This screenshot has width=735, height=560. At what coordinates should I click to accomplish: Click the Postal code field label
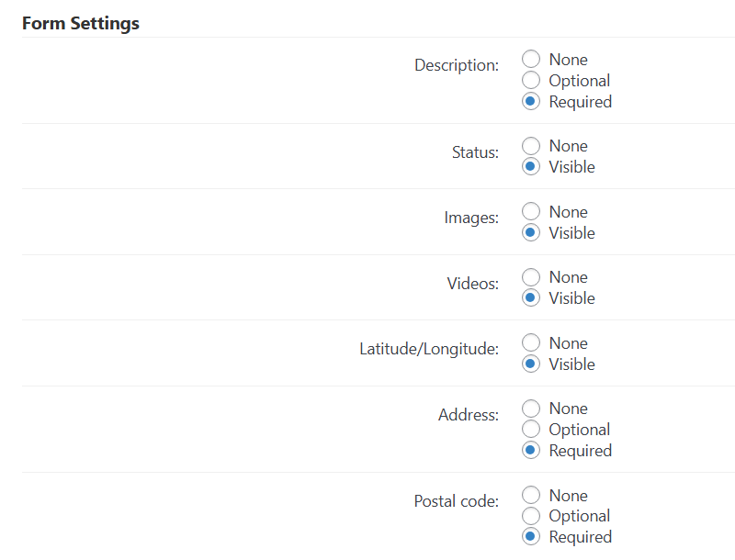[x=456, y=501]
